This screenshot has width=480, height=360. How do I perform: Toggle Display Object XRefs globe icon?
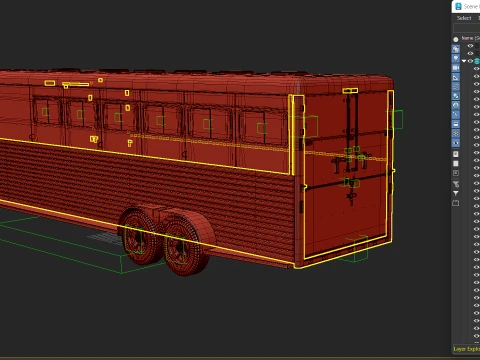click(456, 105)
